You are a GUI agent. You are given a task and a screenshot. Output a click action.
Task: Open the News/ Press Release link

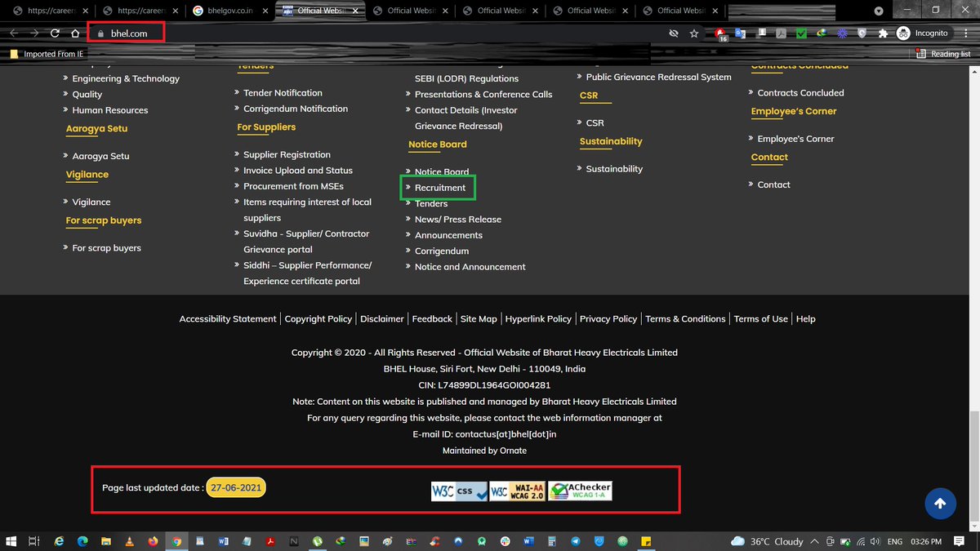pyautogui.click(x=458, y=220)
